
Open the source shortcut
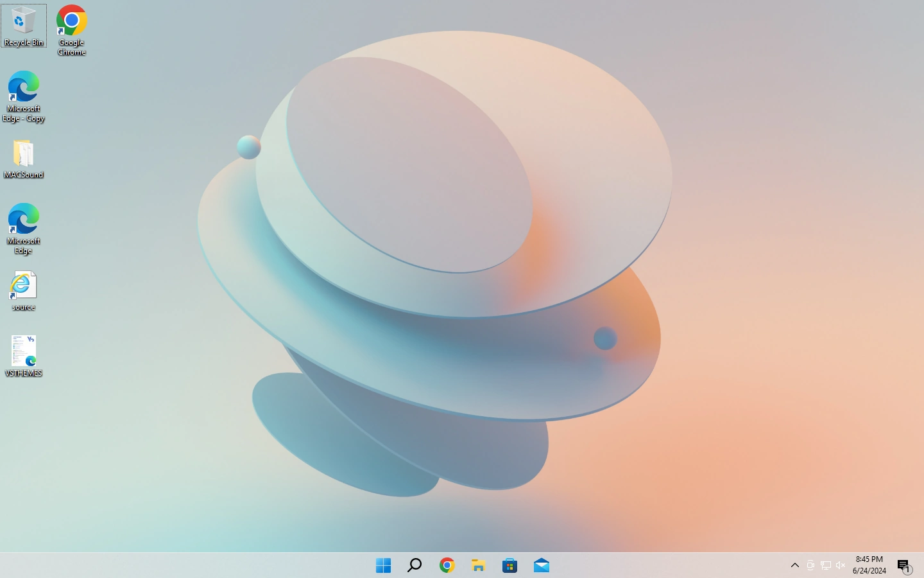[24, 285]
